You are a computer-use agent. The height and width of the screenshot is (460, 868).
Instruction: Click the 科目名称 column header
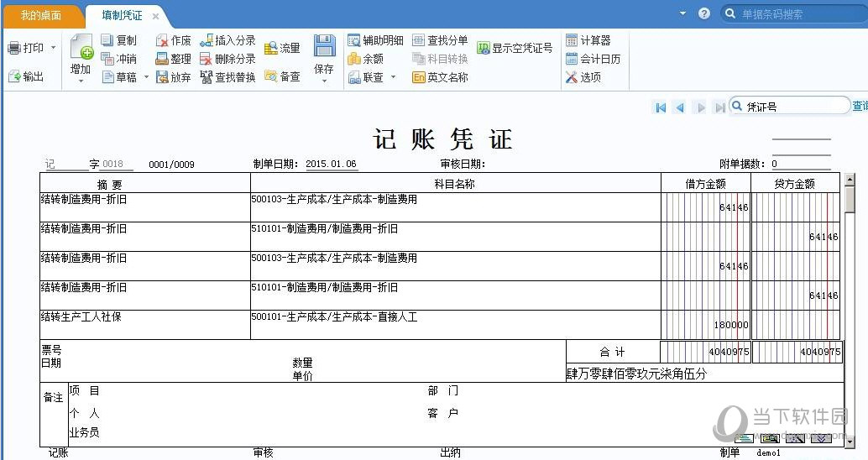(x=456, y=184)
